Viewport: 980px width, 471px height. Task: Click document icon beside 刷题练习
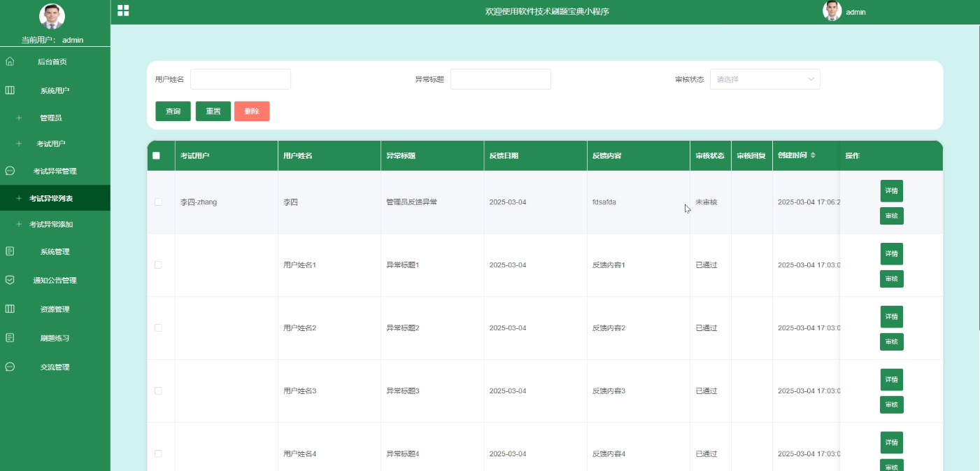(x=10, y=338)
